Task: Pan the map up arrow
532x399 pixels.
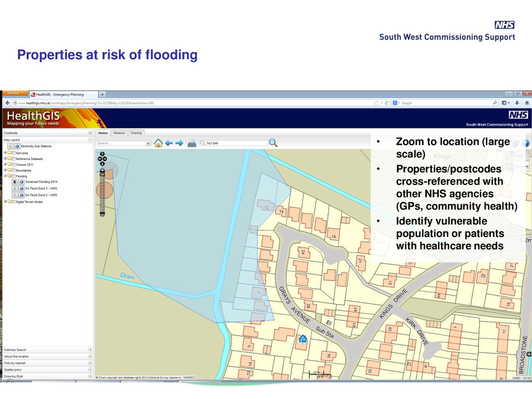Action: [102, 154]
